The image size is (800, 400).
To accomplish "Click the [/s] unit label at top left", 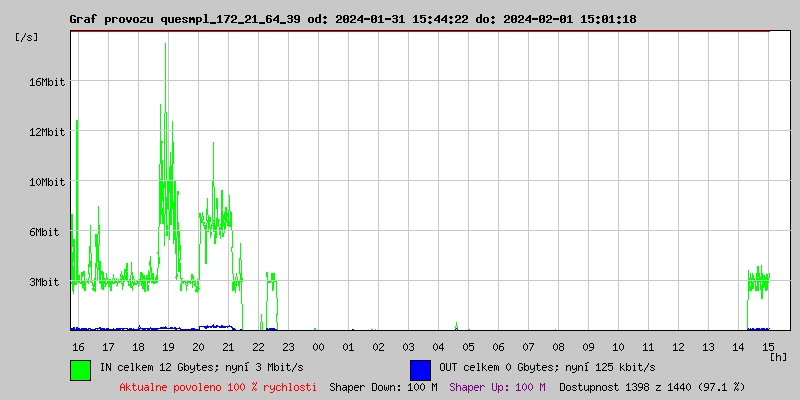I will [x=26, y=37].
